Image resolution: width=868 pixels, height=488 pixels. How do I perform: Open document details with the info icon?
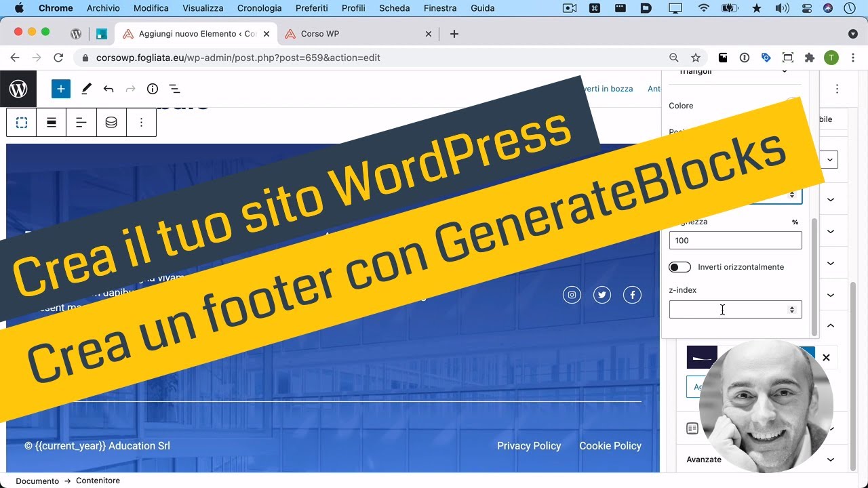(x=153, y=89)
